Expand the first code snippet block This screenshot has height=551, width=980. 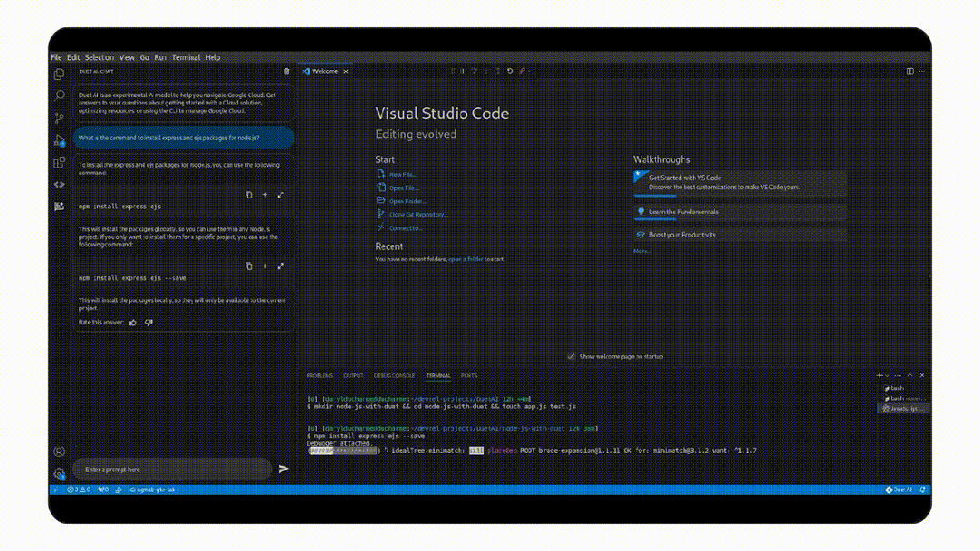coord(281,195)
